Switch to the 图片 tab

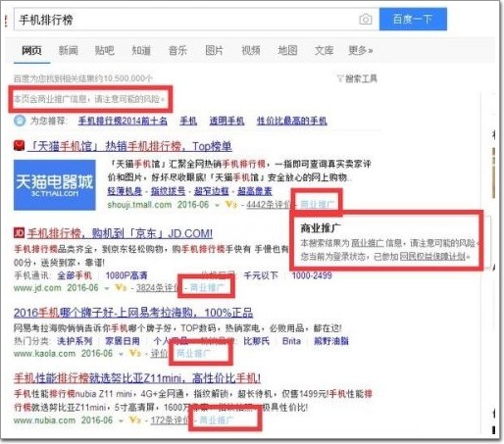click(x=214, y=50)
